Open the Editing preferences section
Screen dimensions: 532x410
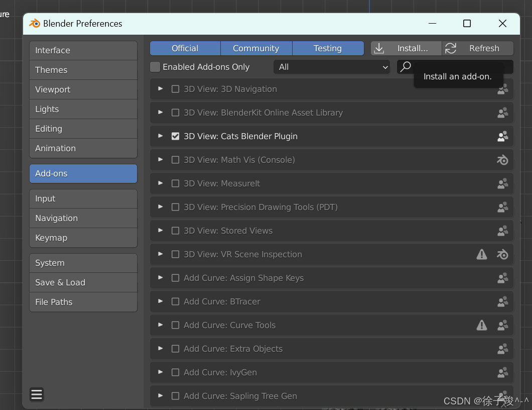click(83, 129)
